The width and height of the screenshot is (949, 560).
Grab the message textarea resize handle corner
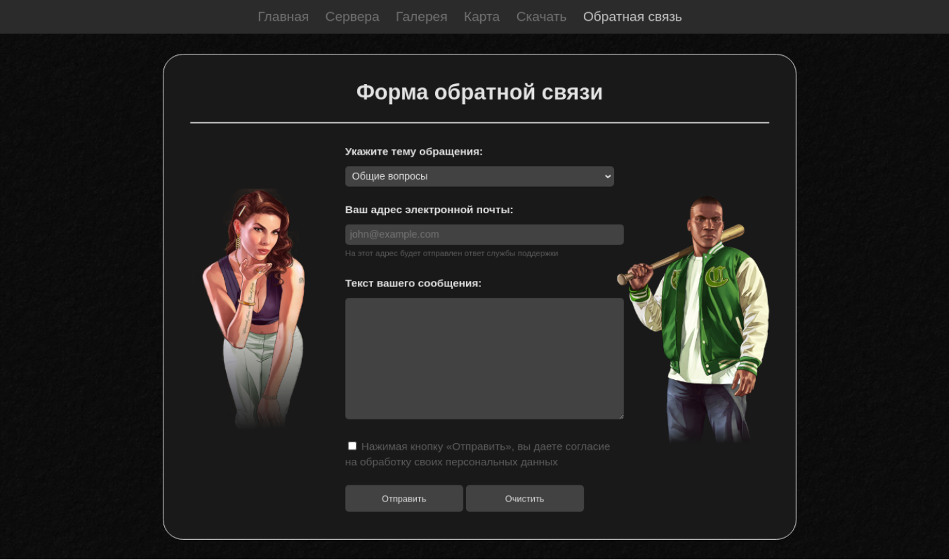click(x=621, y=416)
